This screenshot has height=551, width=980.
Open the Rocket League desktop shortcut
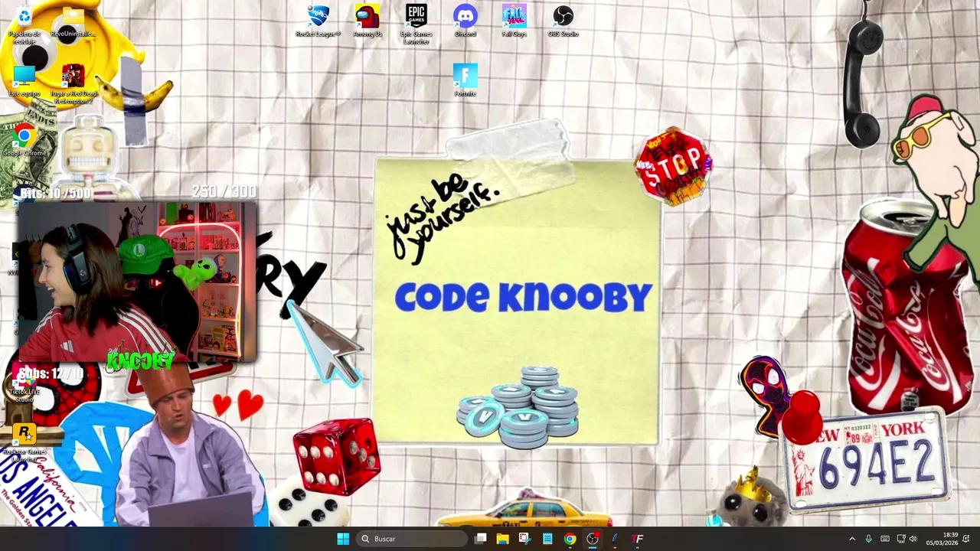[x=318, y=21]
